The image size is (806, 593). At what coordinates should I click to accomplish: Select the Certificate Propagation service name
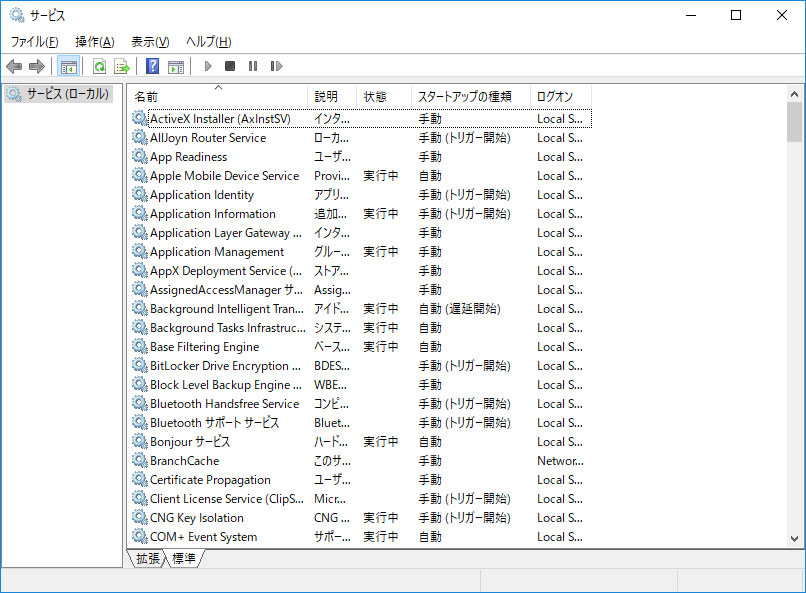click(210, 480)
